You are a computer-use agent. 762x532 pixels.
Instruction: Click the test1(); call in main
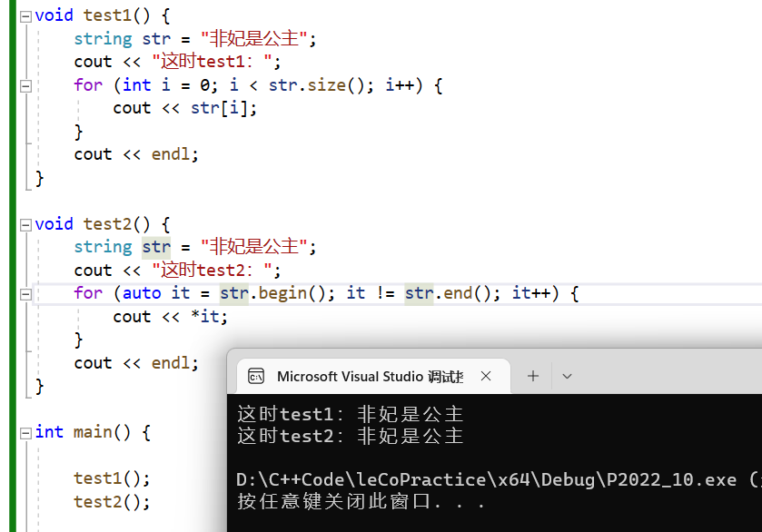tap(112, 478)
